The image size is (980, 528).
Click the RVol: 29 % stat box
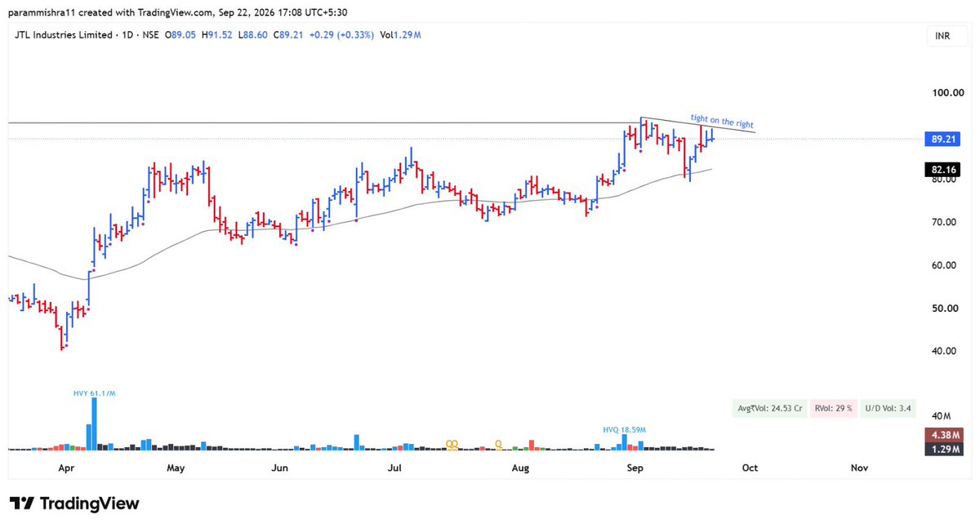833,409
